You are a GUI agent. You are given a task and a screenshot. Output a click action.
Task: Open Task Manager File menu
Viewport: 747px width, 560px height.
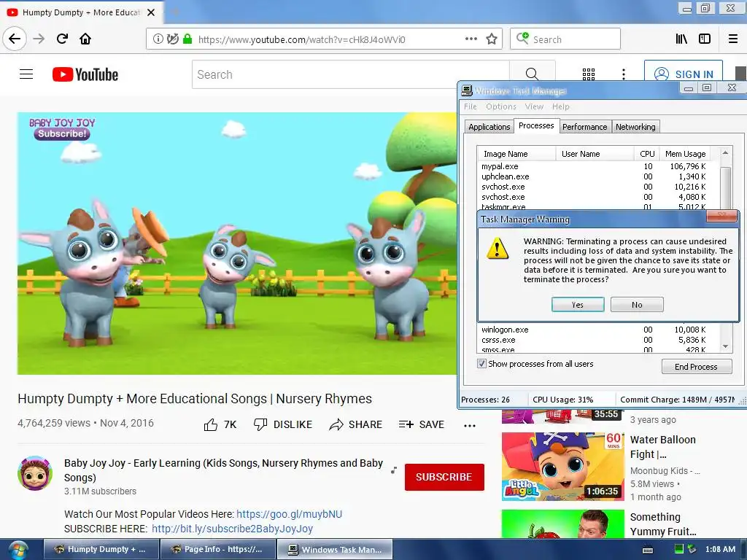[471, 106]
